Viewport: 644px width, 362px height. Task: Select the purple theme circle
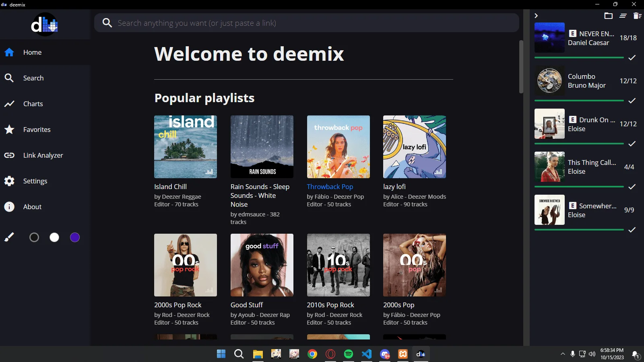75,237
